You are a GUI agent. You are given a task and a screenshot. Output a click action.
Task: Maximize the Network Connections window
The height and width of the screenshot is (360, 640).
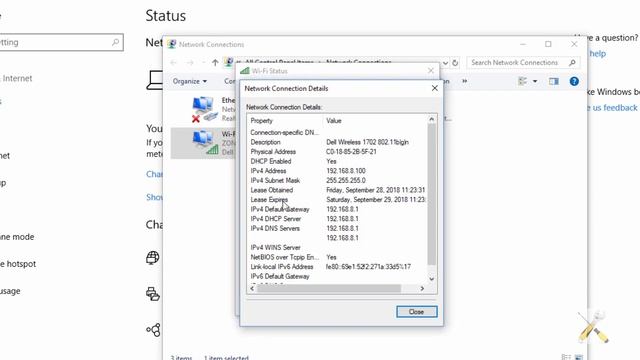[548, 44]
